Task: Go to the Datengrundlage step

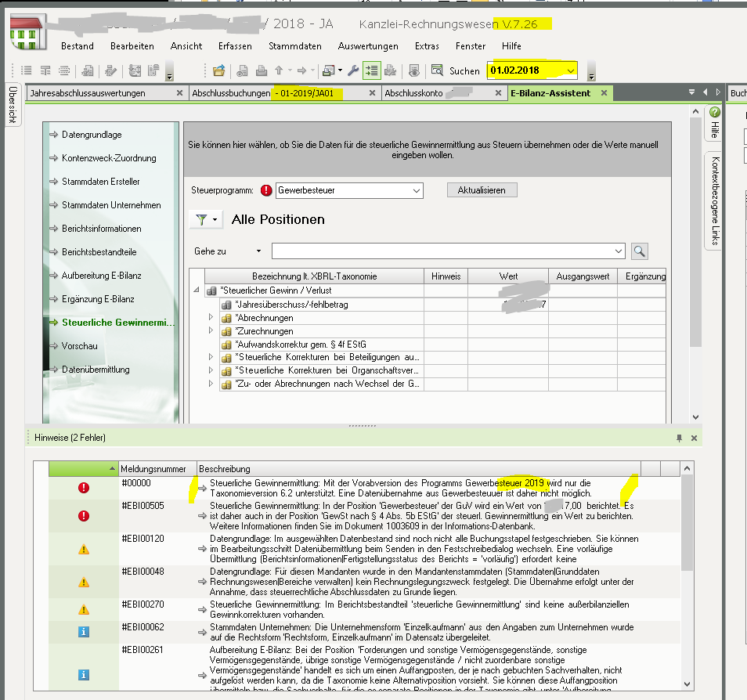Action: click(x=92, y=135)
